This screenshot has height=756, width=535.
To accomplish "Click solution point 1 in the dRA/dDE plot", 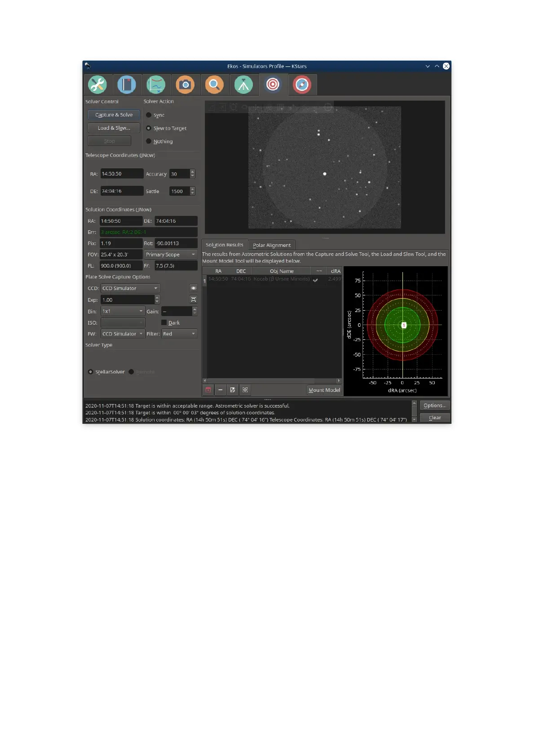I will pos(404,325).
